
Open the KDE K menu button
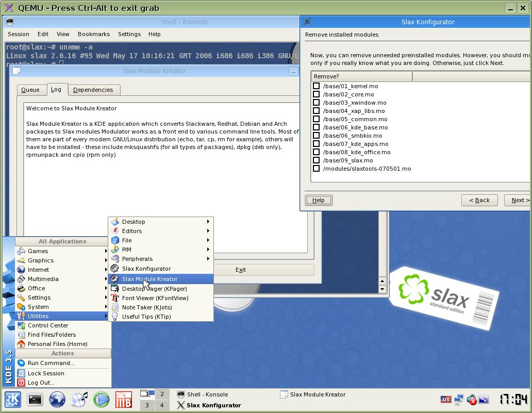tap(13, 400)
